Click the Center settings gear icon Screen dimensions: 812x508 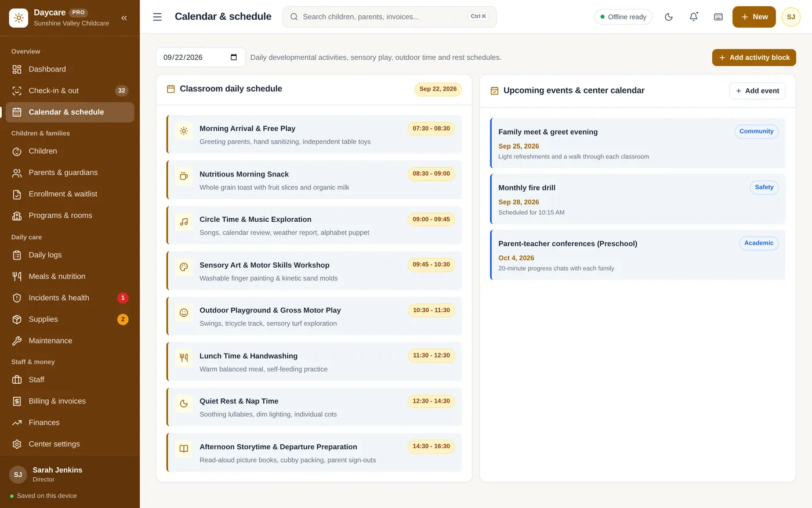tap(17, 444)
